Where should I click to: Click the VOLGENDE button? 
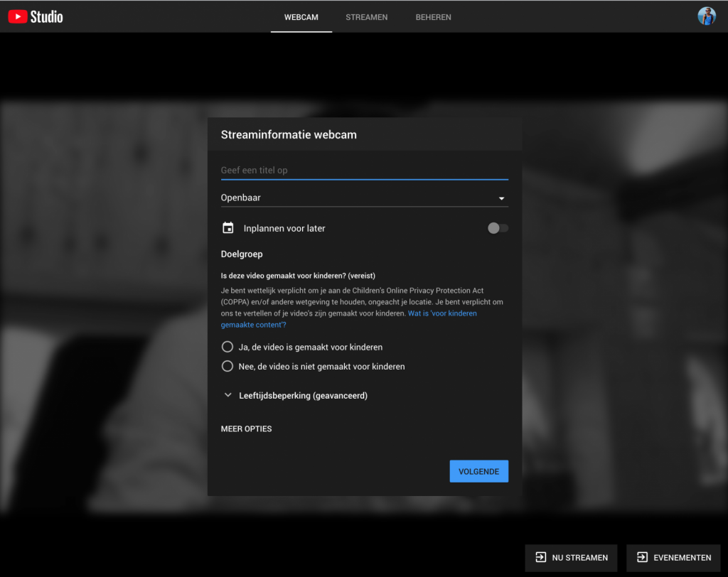pos(478,471)
